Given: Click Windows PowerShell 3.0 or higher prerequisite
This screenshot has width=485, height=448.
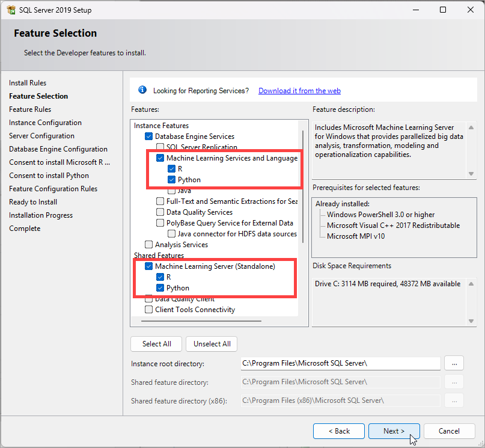Looking at the screenshot, I should pyautogui.click(x=380, y=215).
